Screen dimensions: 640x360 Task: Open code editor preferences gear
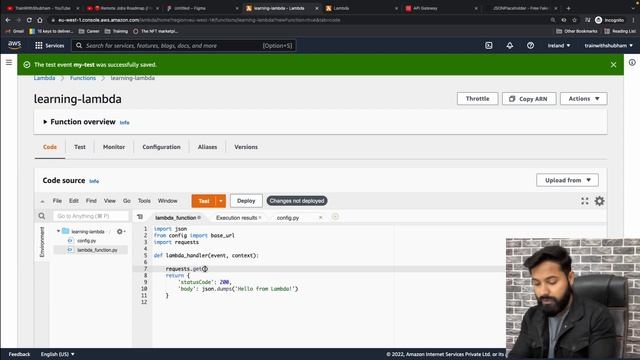click(599, 201)
